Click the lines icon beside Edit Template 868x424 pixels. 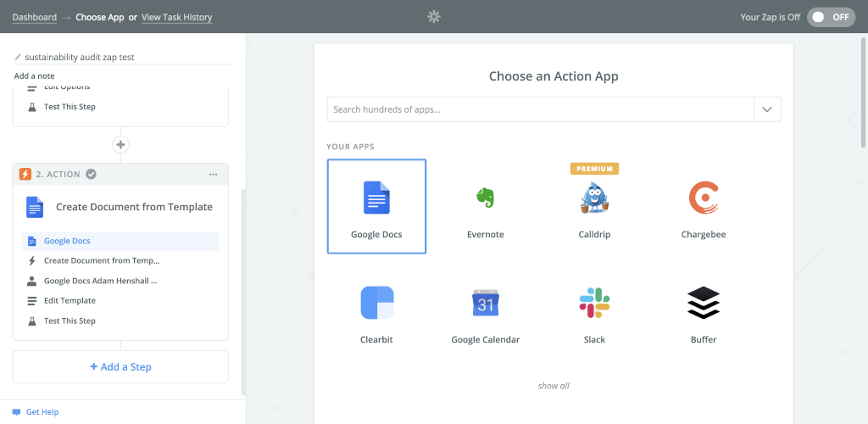tap(31, 300)
